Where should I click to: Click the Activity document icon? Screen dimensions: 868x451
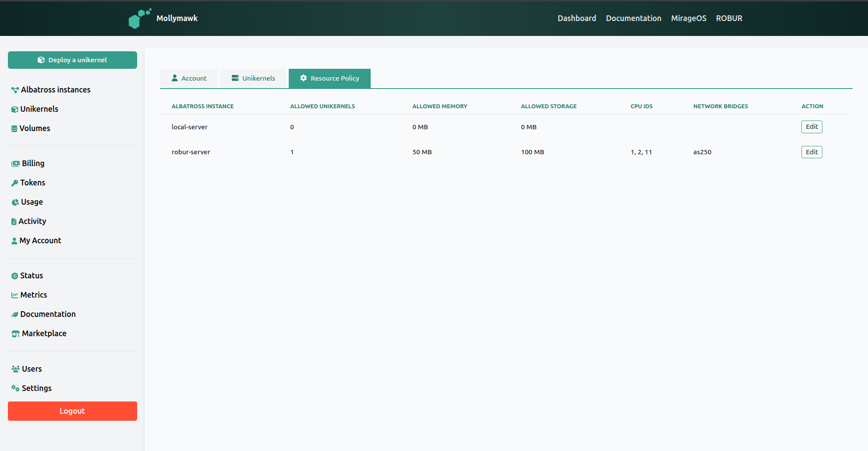(x=14, y=221)
